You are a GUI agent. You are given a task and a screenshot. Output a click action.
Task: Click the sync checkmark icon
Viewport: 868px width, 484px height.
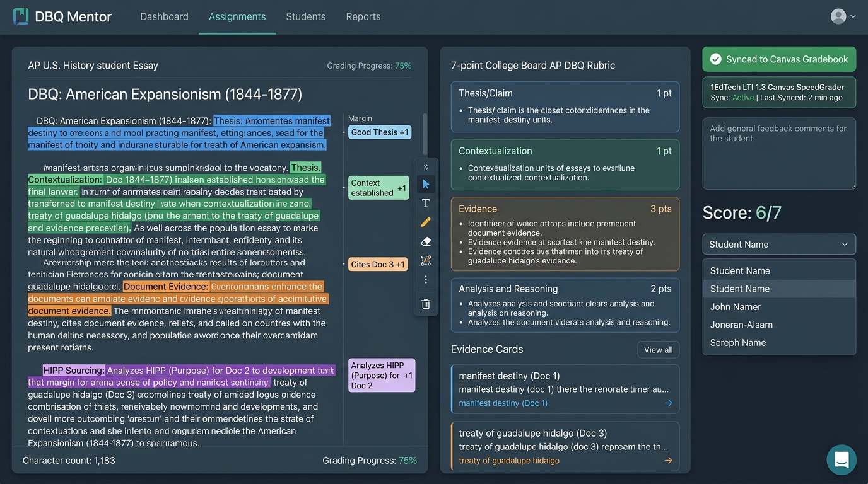pyautogui.click(x=716, y=59)
